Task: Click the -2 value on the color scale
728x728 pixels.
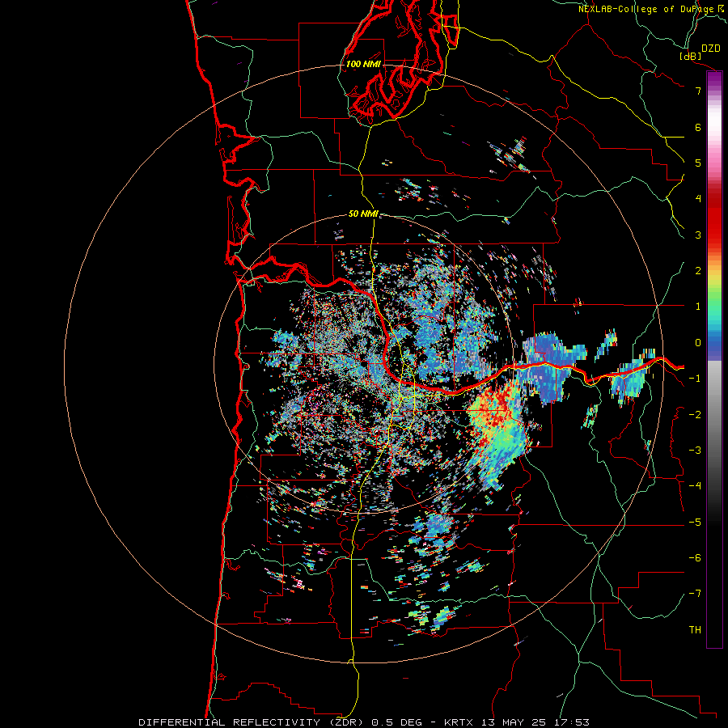Action: [x=695, y=415]
